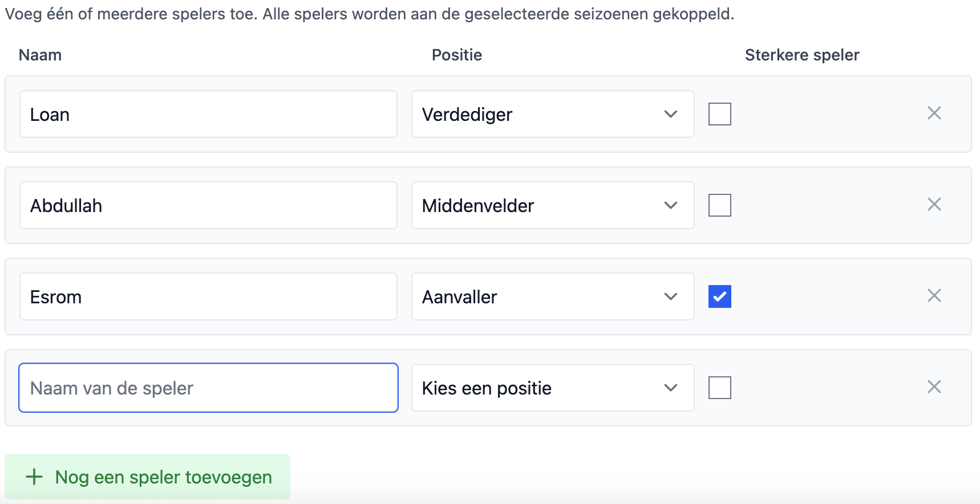Remove the player row for Loan
Image resolution: width=980 pixels, height=504 pixels.
click(934, 113)
